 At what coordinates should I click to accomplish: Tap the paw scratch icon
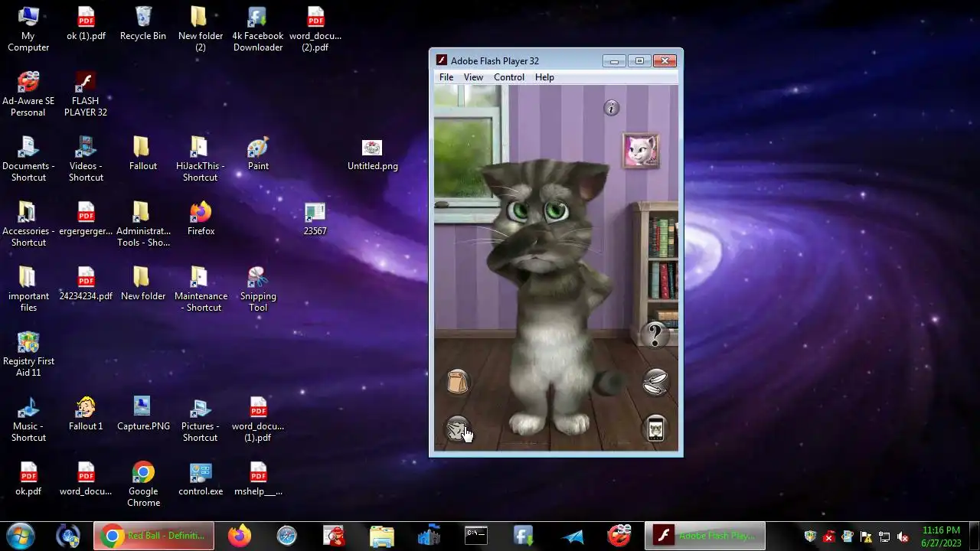(457, 429)
